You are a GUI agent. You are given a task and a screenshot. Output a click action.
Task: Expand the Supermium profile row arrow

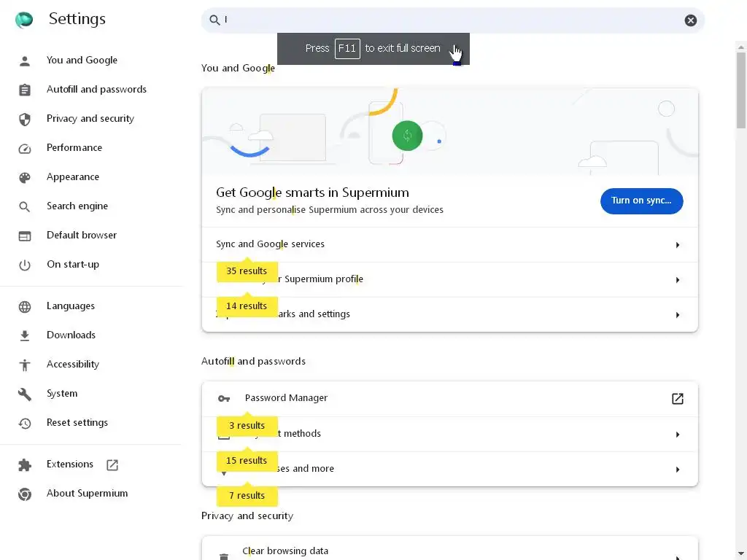[678, 280]
